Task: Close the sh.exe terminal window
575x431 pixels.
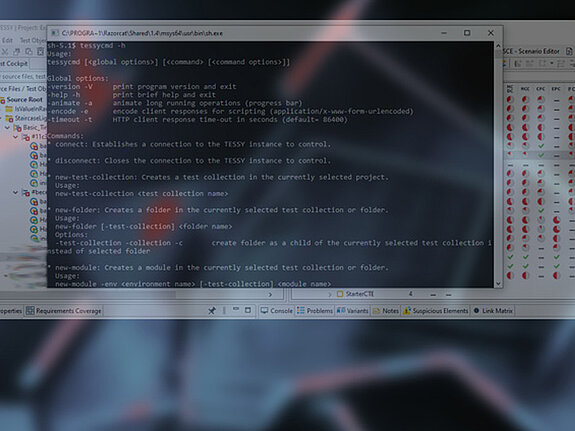Action: click(x=491, y=33)
